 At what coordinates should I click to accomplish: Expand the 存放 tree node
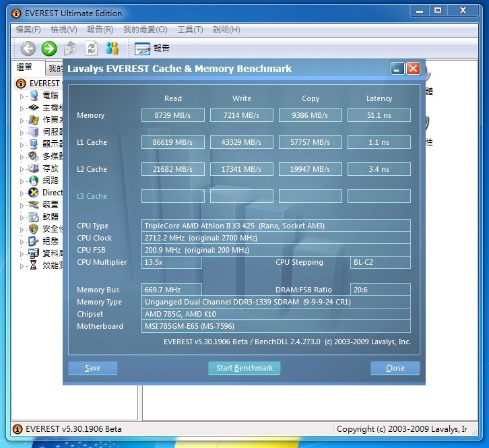point(22,169)
